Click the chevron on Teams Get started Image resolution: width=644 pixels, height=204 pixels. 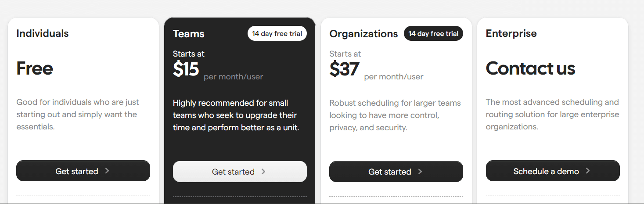[x=263, y=172]
